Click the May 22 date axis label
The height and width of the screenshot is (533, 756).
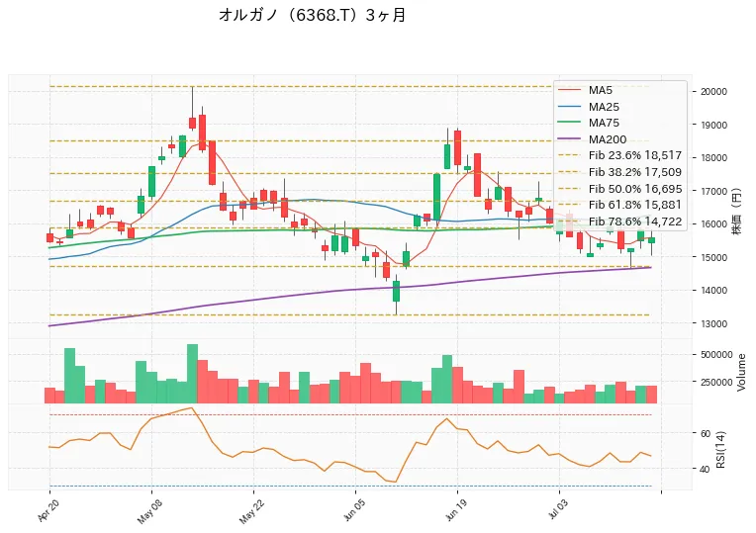pyautogui.click(x=251, y=511)
